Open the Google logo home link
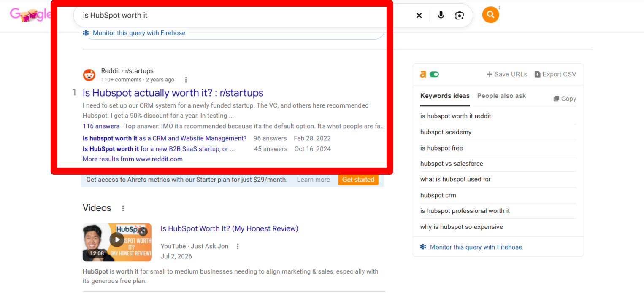Viewport: 644px width, 293px height. [31, 15]
